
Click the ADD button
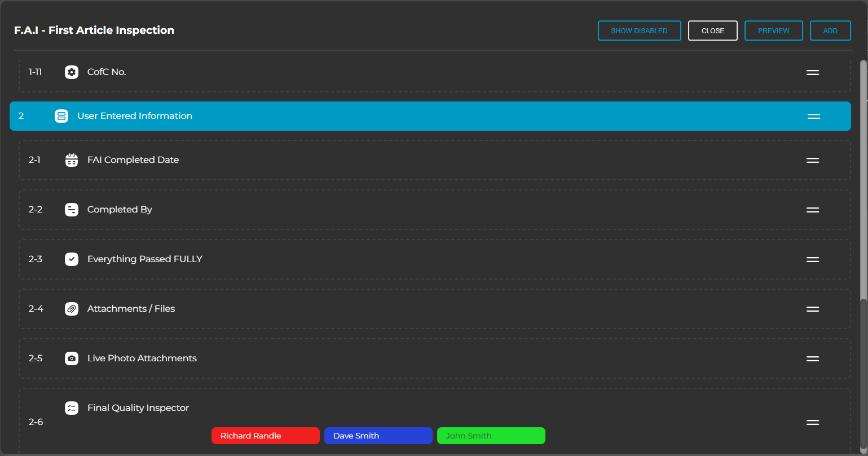click(830, 31)
